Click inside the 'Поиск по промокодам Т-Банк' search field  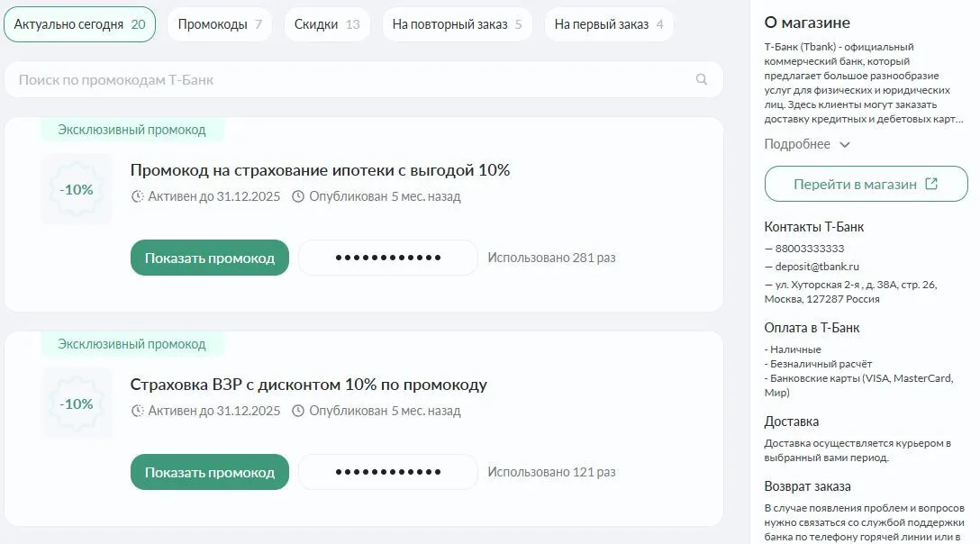coord(270,80)
